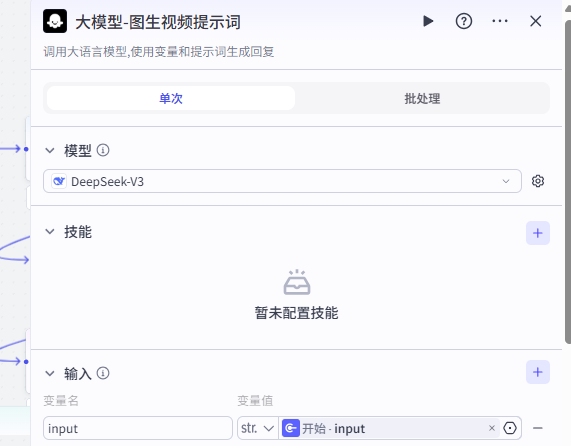Edit the variable name field 'input'
The width and height of the screenshot is (571, 446).
point(138,428)
